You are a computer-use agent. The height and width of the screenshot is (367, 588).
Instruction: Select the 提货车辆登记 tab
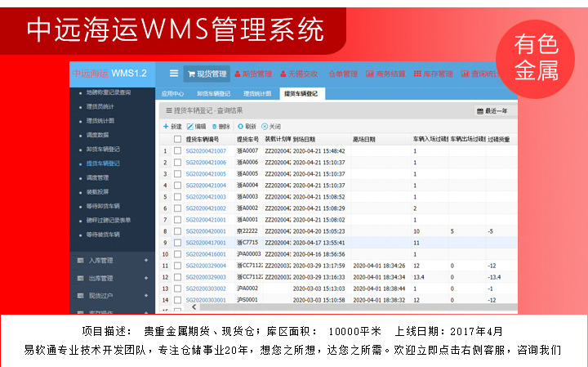[x=301, y=94]
